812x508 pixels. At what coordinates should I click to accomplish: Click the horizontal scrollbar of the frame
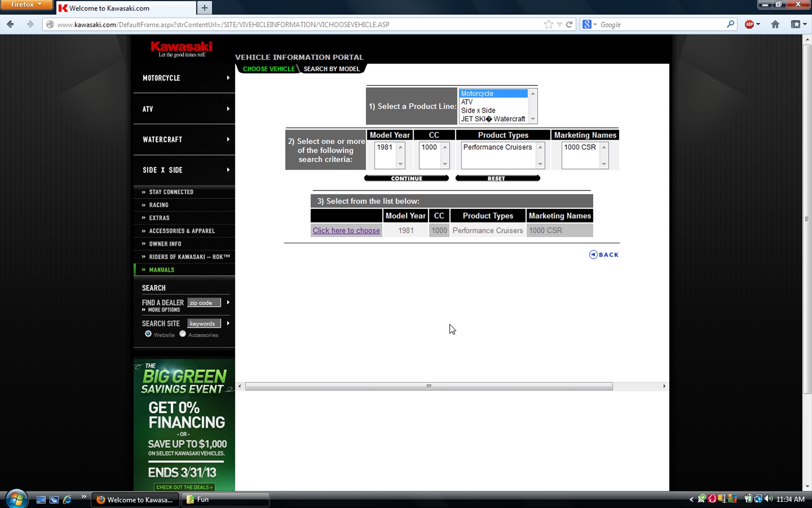(x=429, y=387)
